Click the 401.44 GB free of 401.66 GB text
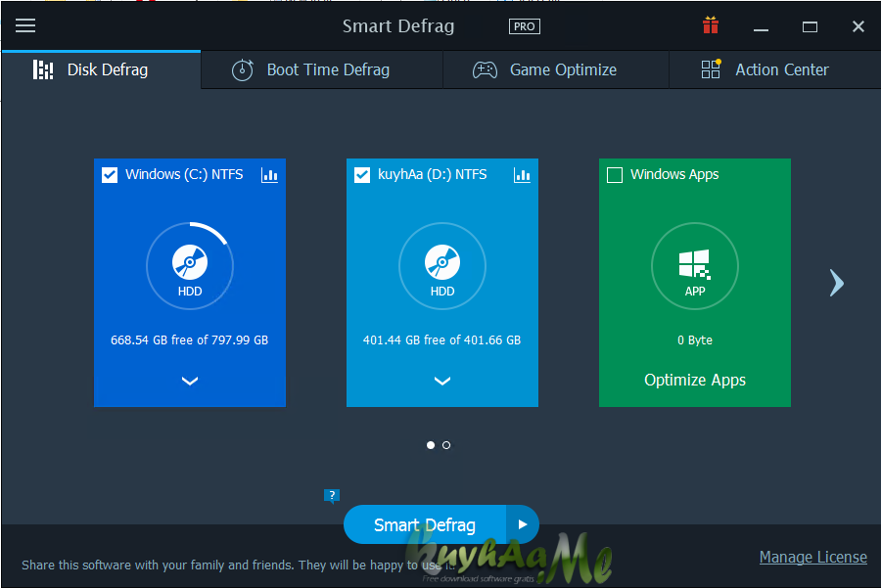The height and width of the screenshot is (588, 881). pyautogui.click(x=441, y=339)
